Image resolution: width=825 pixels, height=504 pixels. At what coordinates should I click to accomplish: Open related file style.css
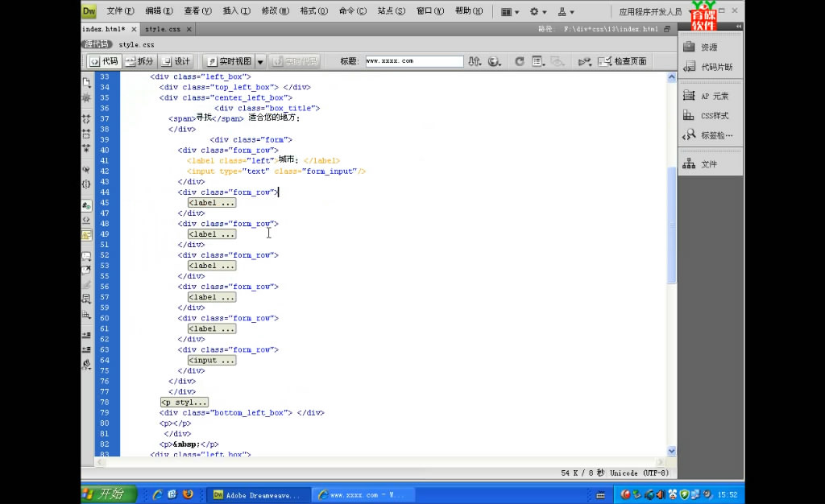(x=136, y=44)
